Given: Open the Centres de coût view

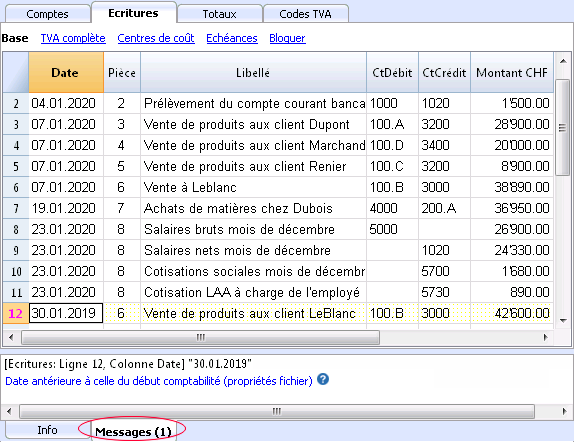Looking at the screenshot, I should click(x=156, y=38).
